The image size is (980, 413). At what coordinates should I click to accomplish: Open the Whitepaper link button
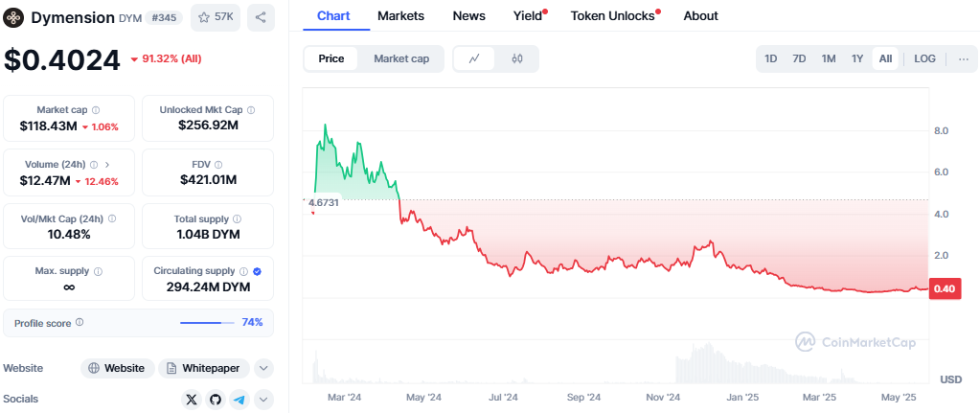(x=203, y=369)
